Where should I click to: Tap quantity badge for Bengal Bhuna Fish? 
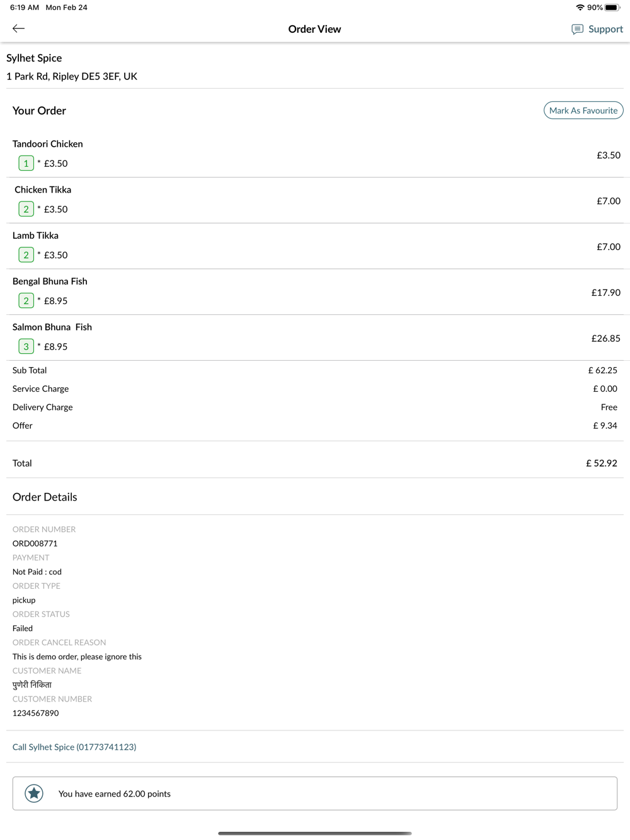tap(26, 301)
